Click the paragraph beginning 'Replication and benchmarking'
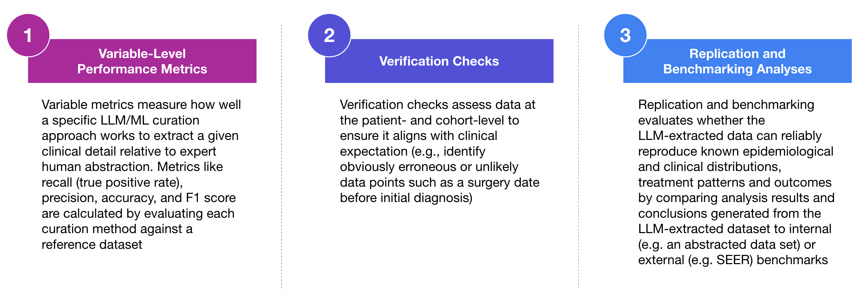 tap(736, 182)
